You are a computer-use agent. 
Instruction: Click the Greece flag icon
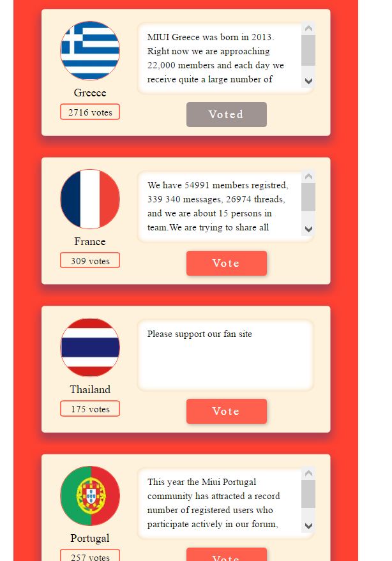point(90,50)
